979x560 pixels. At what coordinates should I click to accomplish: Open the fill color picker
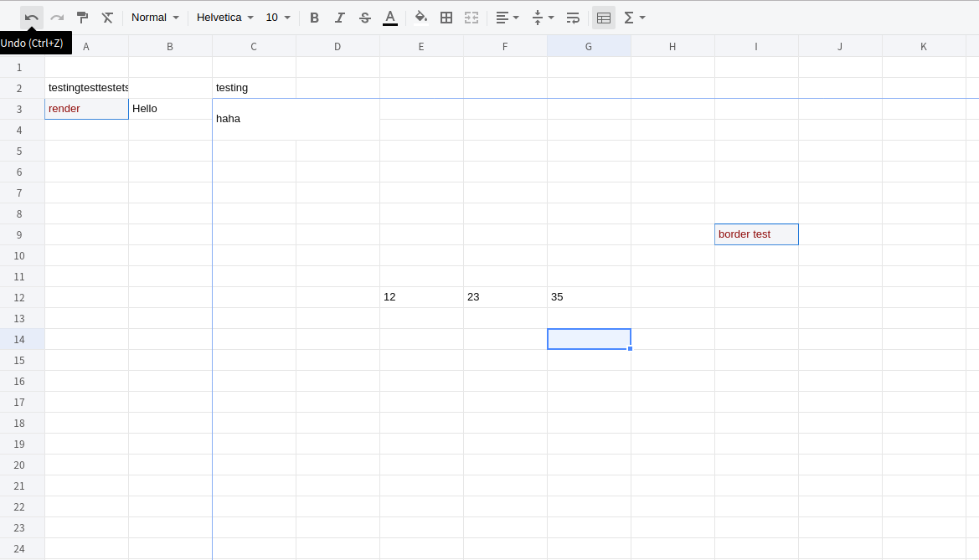pos(420,17)
